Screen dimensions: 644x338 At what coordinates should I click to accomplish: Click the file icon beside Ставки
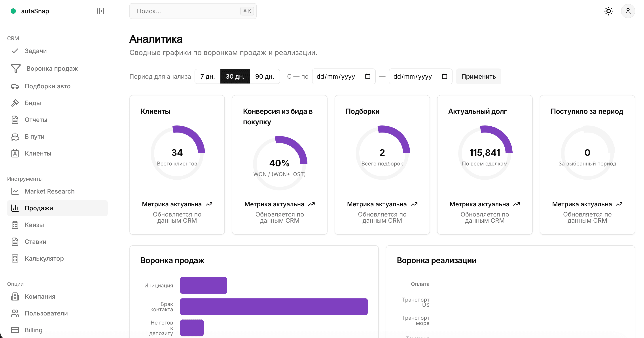coord(15,241)
